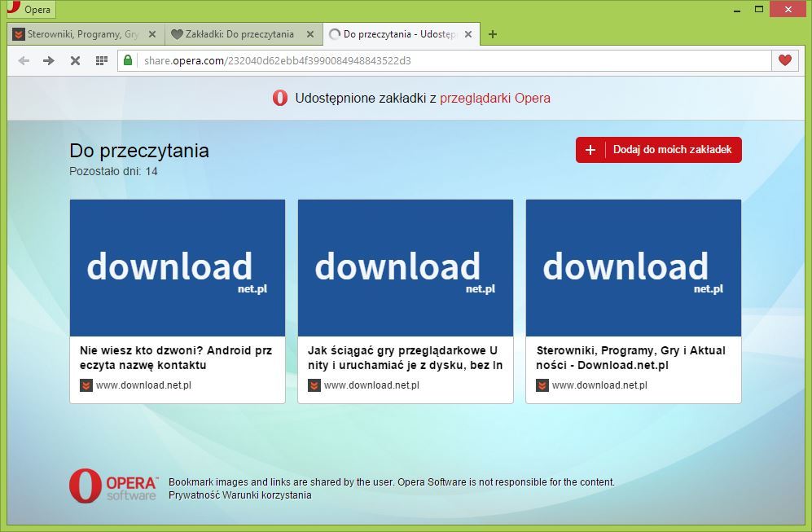Click plus icon on Dodaj do moich zakładek

[x=590, y=150]
